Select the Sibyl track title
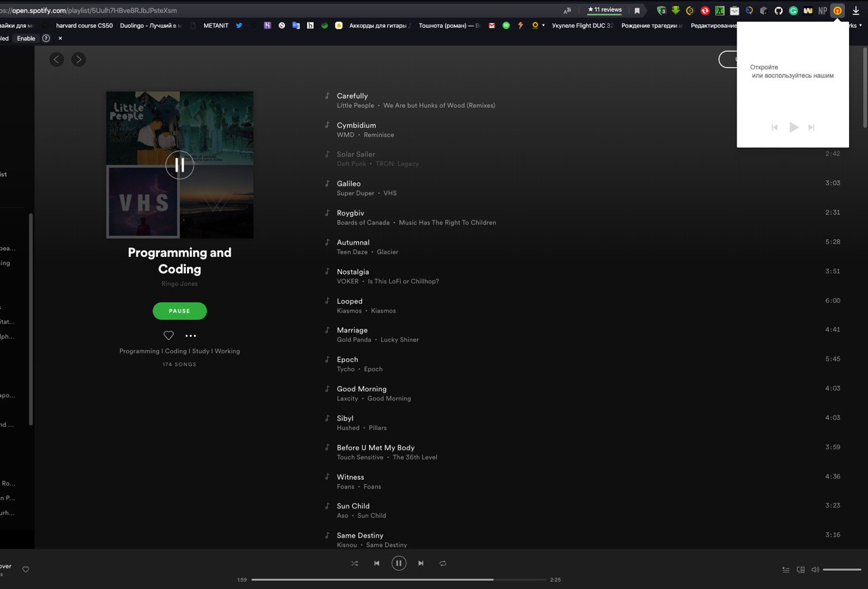This screenshot has width=868, height=589. coord(346,418)
